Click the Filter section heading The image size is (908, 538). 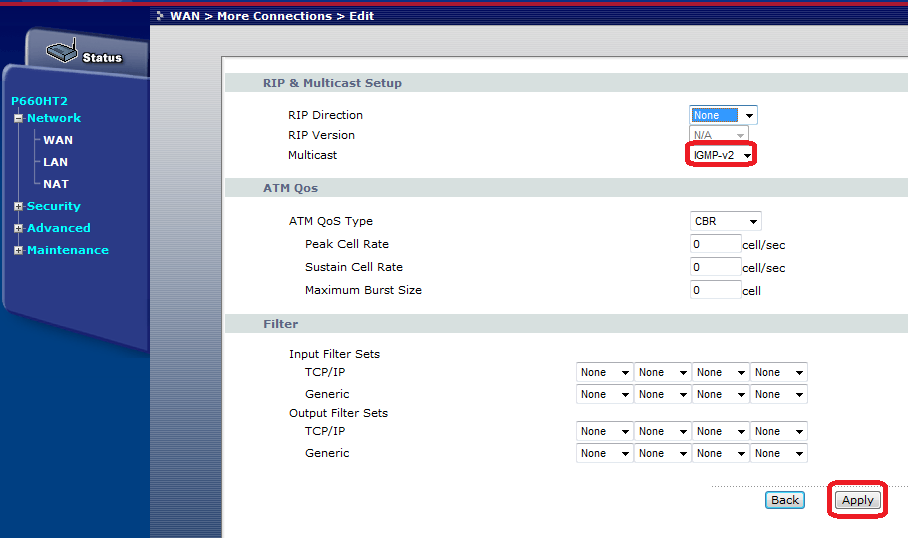(x=281, y=324)
